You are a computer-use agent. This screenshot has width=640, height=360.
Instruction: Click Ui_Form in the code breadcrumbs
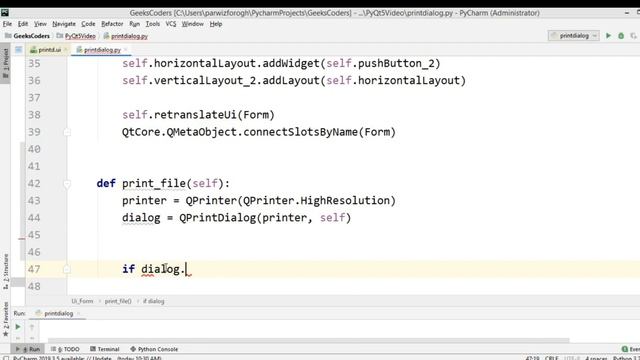point(82,301)
